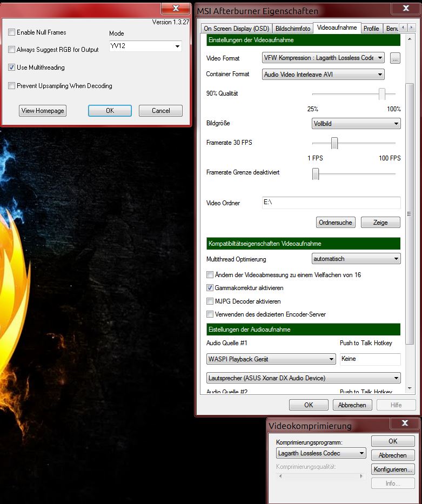This screenshot has height=504, width=422.
Task: Click Ordnersuche button
Action: pos(336,223)
